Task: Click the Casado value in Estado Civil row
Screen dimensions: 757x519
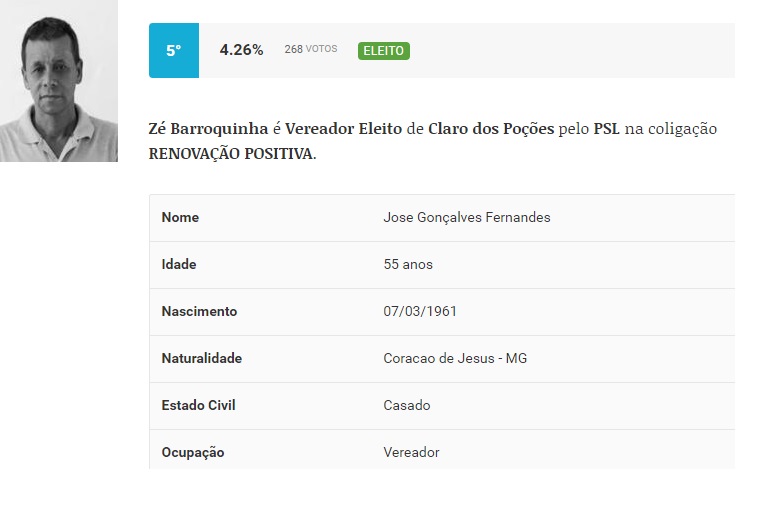Action: click(407, 405)
